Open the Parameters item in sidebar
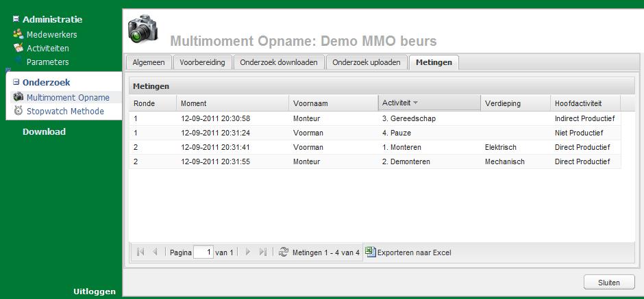The image size is (644, 299). click(x=47, y=62)
